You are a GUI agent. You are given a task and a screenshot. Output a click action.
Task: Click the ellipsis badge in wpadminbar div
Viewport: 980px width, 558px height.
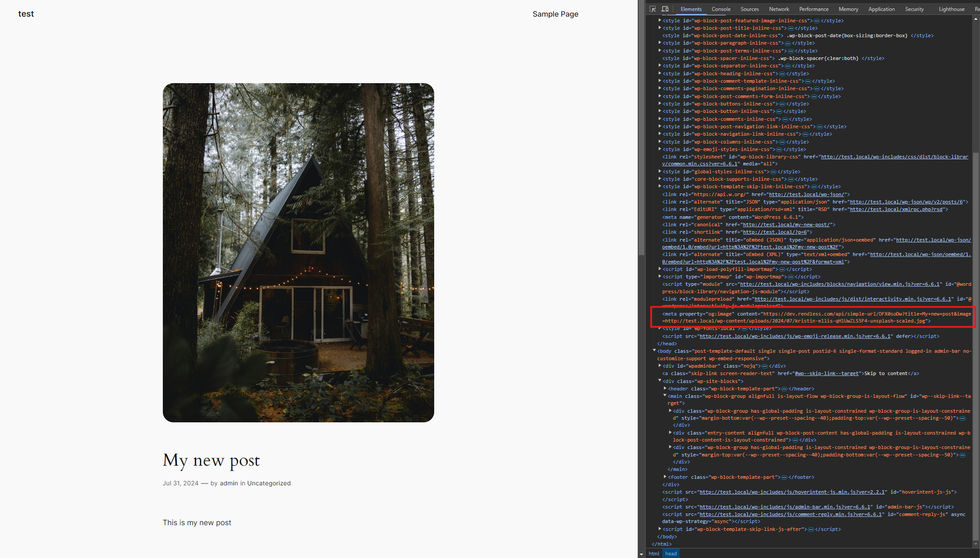click(764, 366)
